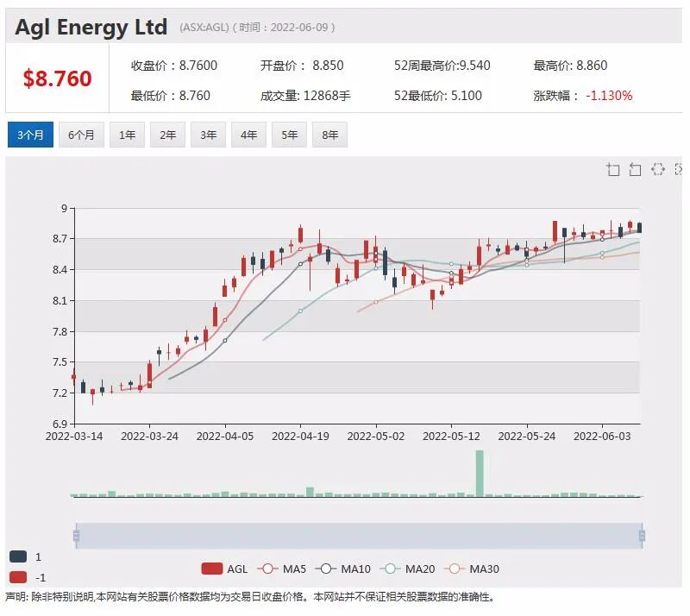
Task: Switch to the 6个月 period tab
Action: (81, 135)
